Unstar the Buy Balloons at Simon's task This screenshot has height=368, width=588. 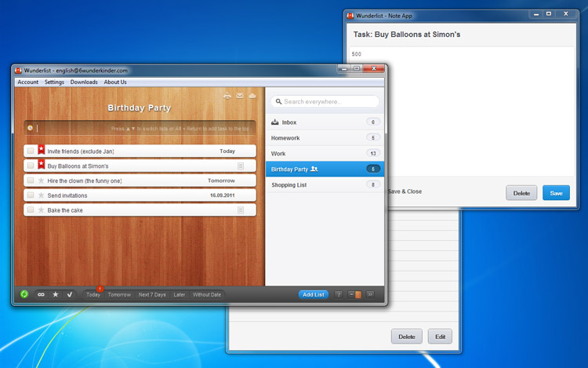click(x=42, y=164)
